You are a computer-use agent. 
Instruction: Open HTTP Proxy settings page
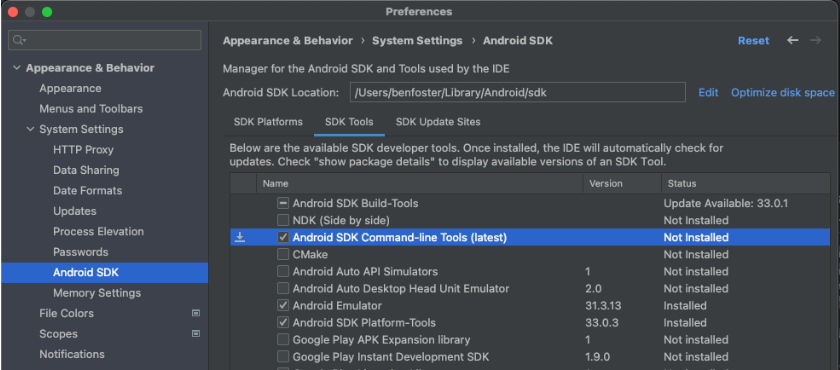pyautogui.click(x=83, y=150)
